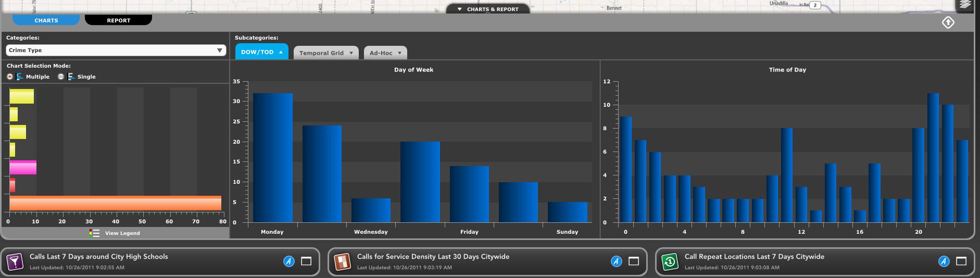The width and height of the screenshot is (980, 278).
Task: Expand the Ad-Hoc subcategory dropdown
Action: [x=385, y=53]
